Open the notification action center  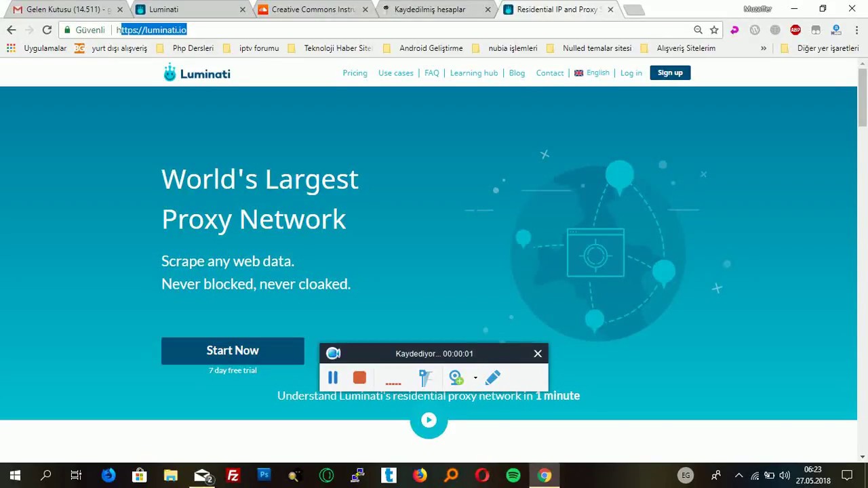tap(847, 476)
